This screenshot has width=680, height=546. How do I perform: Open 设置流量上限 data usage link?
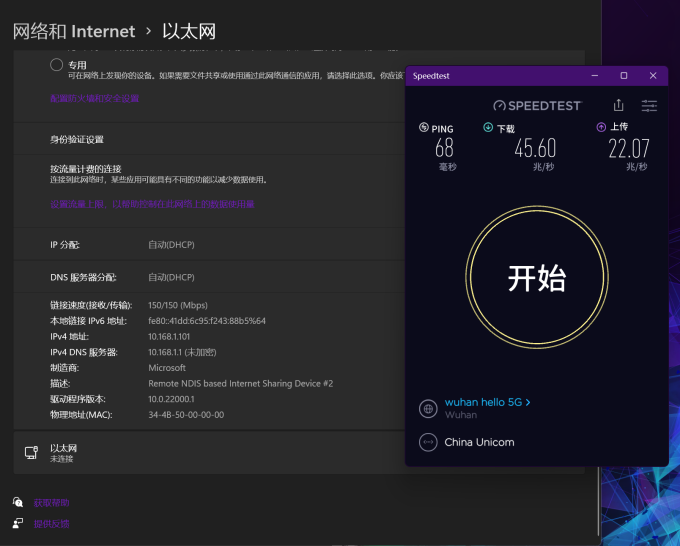(x=152, y=204)
